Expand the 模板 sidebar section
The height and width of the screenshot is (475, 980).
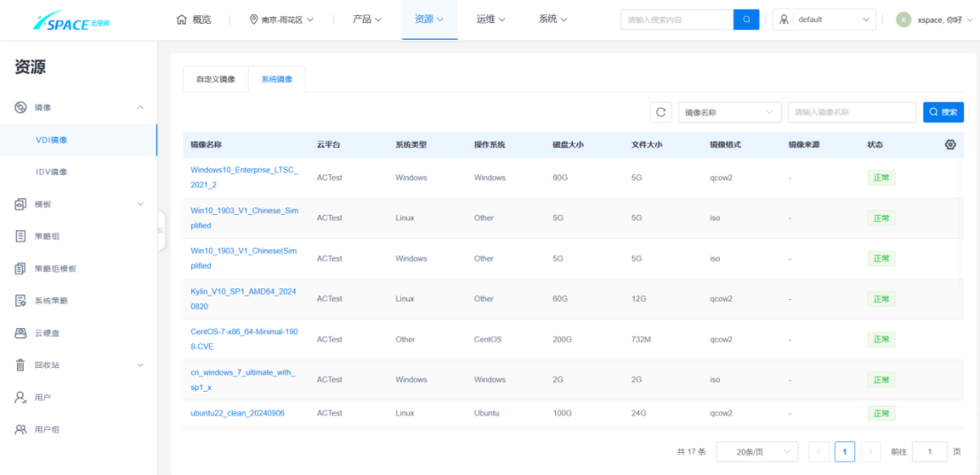pyautogui.click(x=140, y=204)
